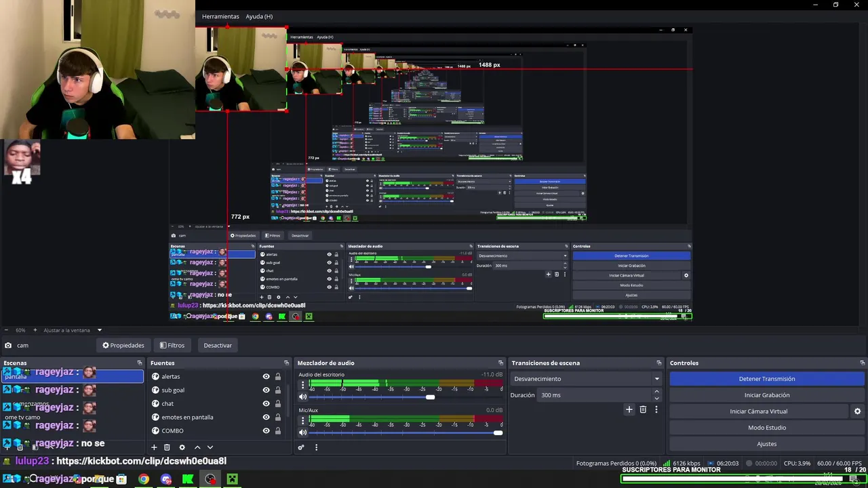Select the pantalla scene
Viewport: 868px width, 488px height.
coord(73,376)
